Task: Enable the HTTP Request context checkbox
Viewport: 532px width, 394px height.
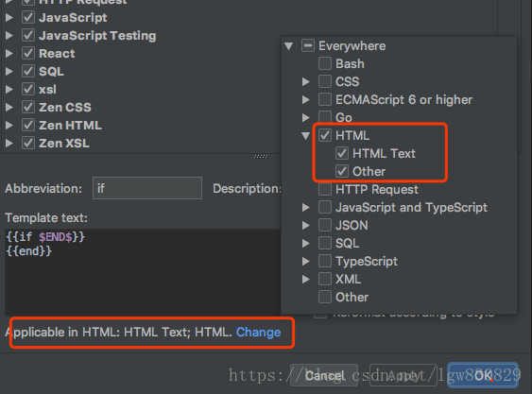Action: [325, 189]
